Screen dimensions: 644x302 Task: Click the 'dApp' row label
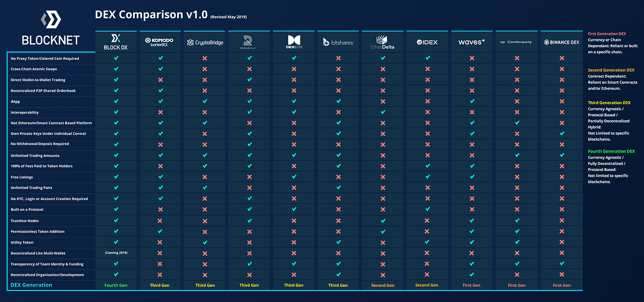coord(14,102)
